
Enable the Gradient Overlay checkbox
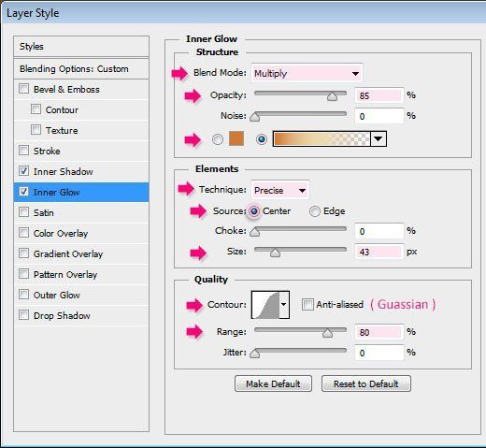coord(24,253)
